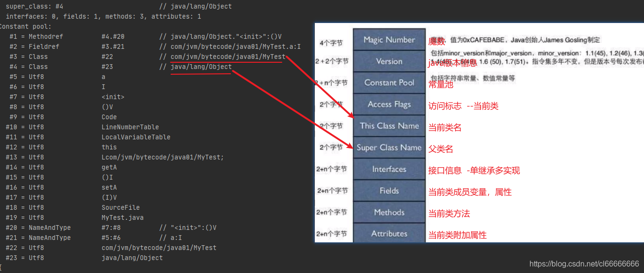The image size is (644, 273).
Task: Click the '#2 = Fieldref' entry
Action: [34, 46]
